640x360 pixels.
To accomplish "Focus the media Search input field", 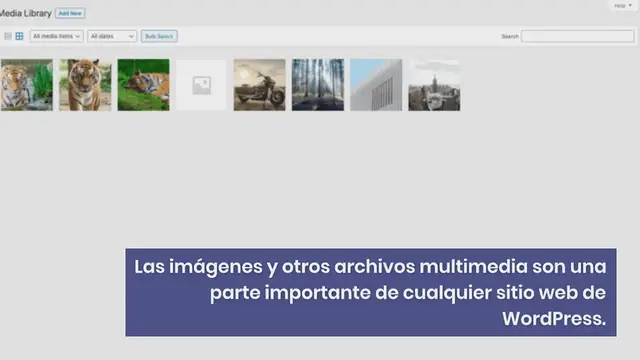I will click(x=578, y=36).
